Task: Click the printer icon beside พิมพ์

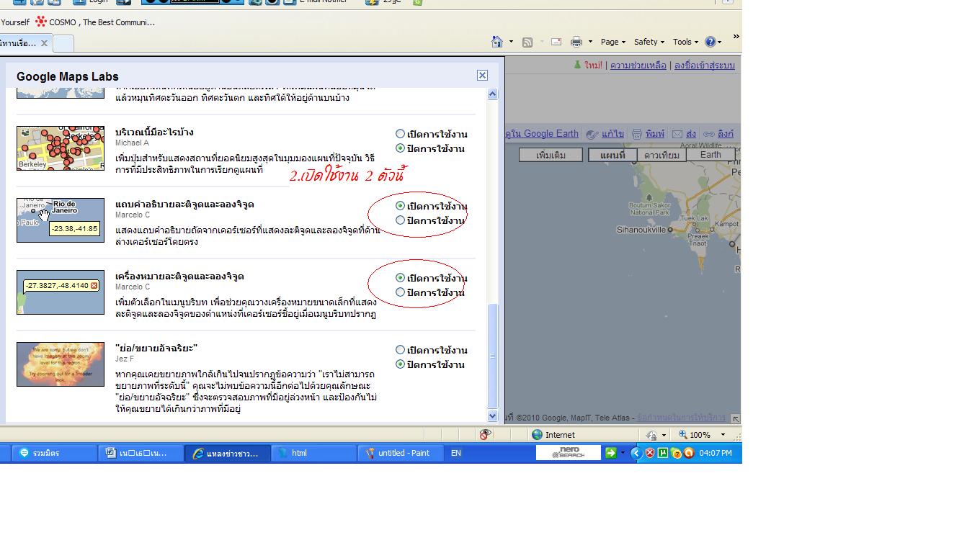Action: point(637,134)
